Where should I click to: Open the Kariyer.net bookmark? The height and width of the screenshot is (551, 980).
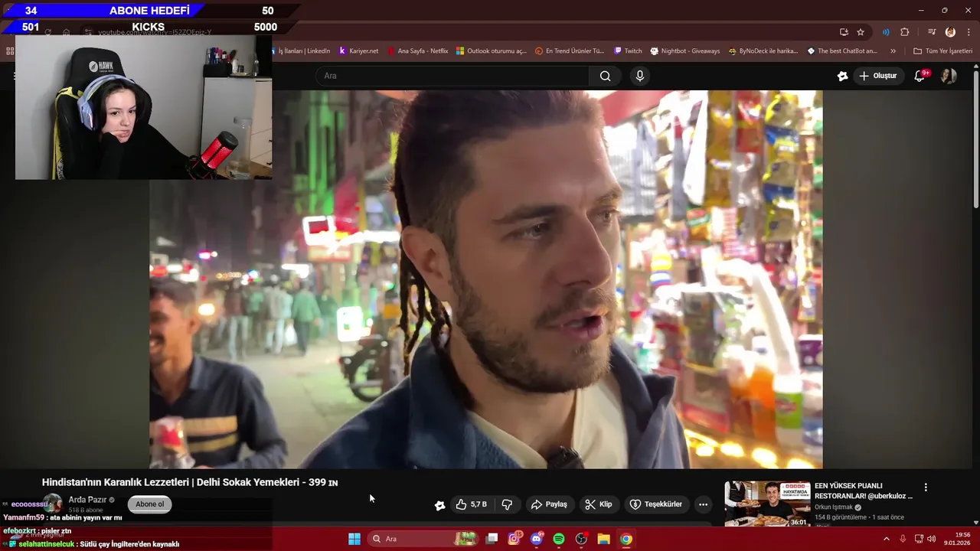(358, 51)
